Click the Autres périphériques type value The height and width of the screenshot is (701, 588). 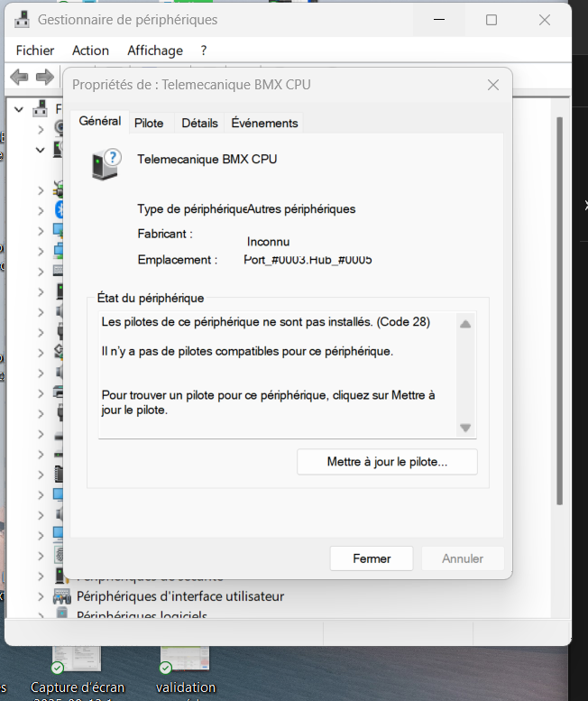(x=301, y=208)
